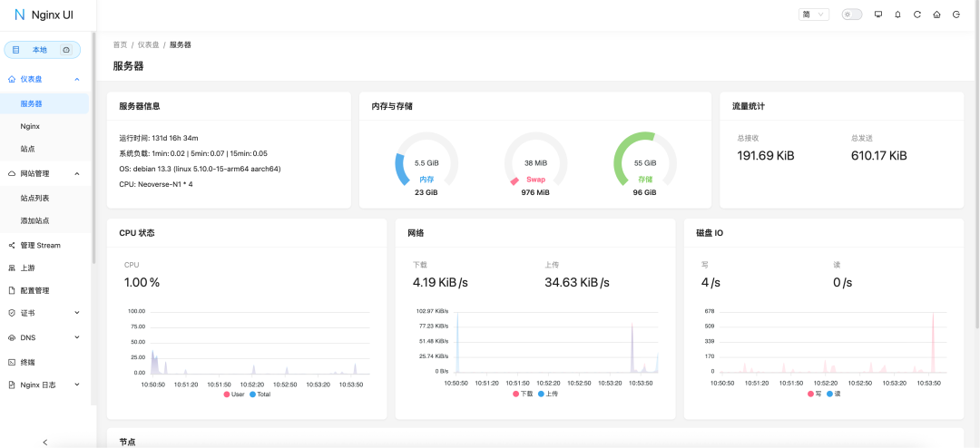Screen dimensions: 980x448
Task: Select 配置管理 in the sidebar
Action: [x=34, y=290]
